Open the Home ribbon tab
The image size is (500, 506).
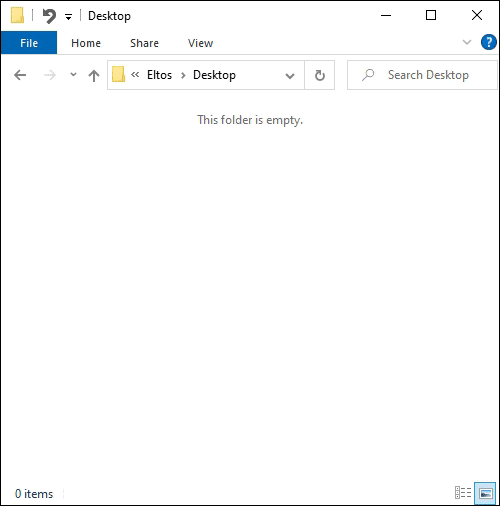point(86,43)
